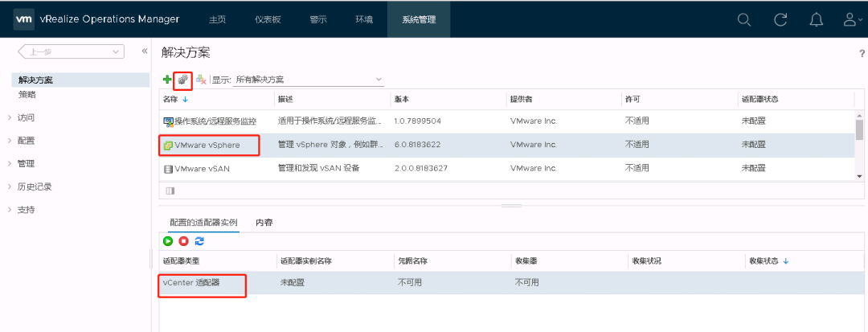Screen dimensions: 868x332
Task: Select 策略 in the sidebar
Action: pyautogui.click(x=27, y=95)
